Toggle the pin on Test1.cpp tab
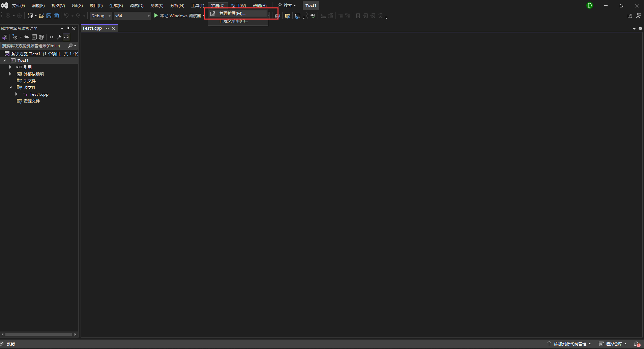Screen dimensions: 644x349 point(108,28)
